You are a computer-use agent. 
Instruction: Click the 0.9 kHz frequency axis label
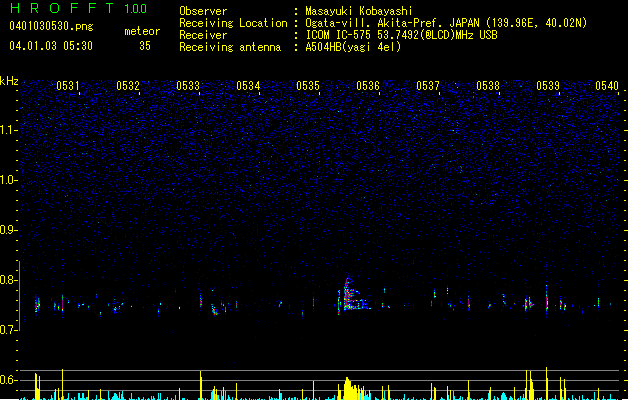pyautogui.click(x=8, y=230)
